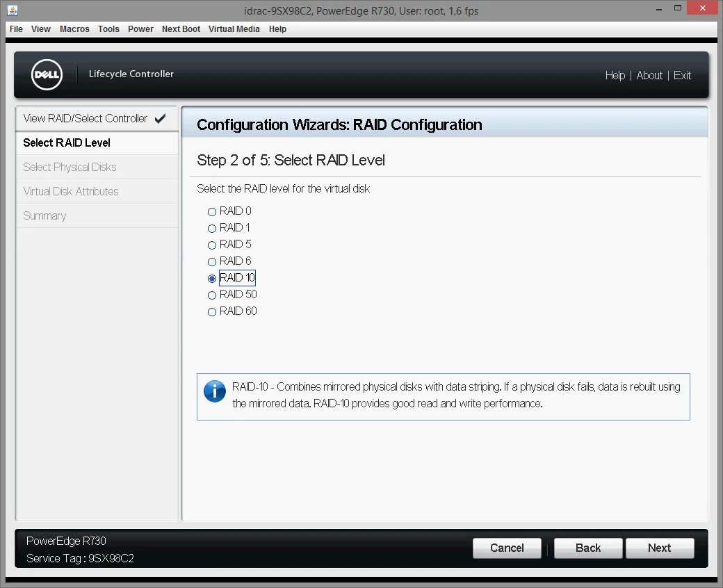The height and width of the screenshot is (588, 723).
Task: Open the File menu
Action: pos(16,29)
